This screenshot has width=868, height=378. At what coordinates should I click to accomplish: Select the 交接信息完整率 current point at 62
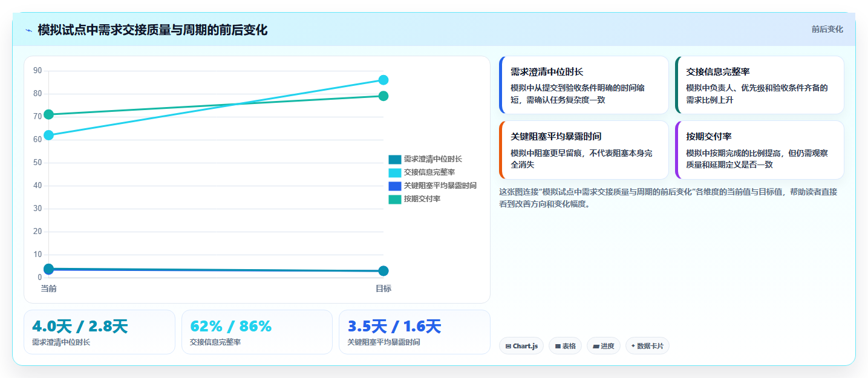pyautogui.click(x=49, y=135)
